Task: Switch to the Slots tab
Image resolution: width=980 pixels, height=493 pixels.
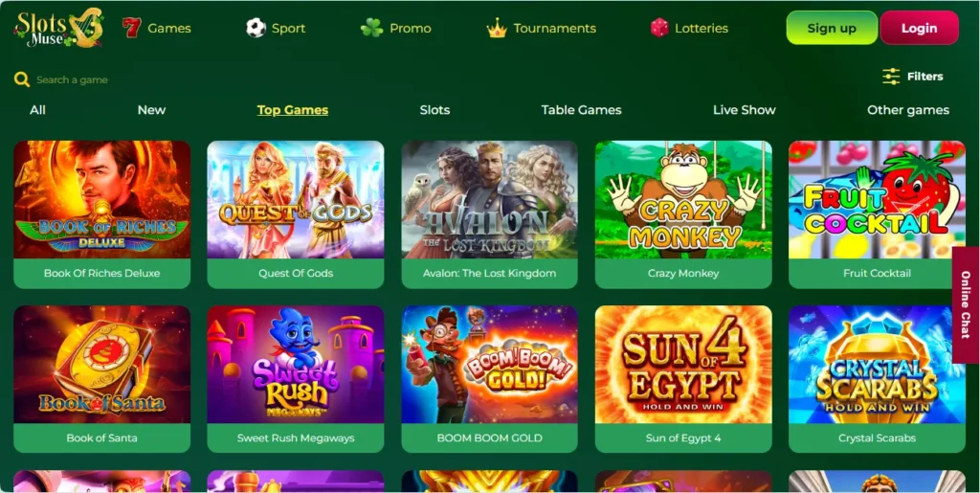Action: 435,110
